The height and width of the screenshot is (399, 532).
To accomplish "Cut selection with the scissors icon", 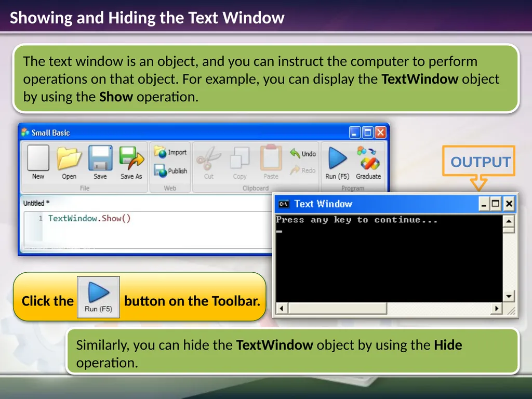I will click(x=209, y=162).
